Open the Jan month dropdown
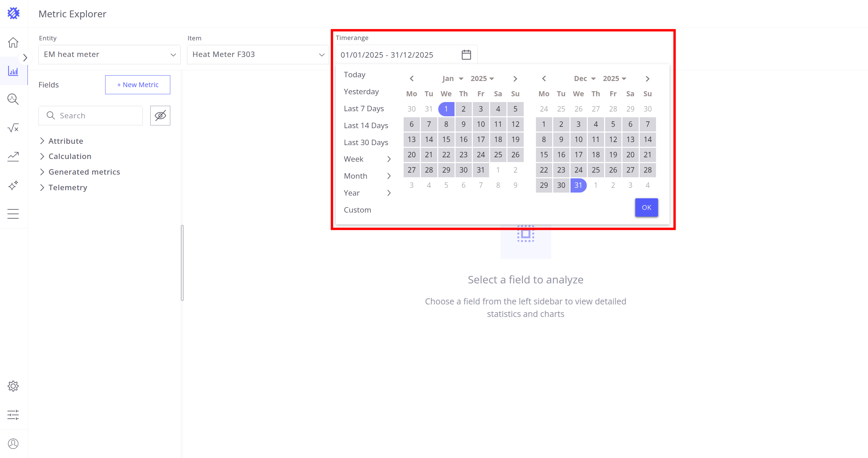Viewport: 868px width, 458px height. click(x=452, y=79)
